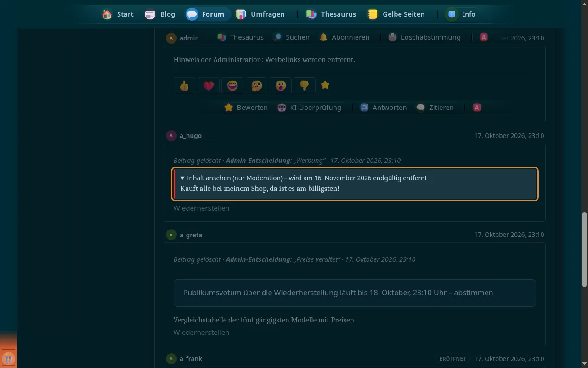The image size is (588, 368).
Task: Subscribe via the Abonnieren bell
Action: pyautogui.click(x=344, y=37)
